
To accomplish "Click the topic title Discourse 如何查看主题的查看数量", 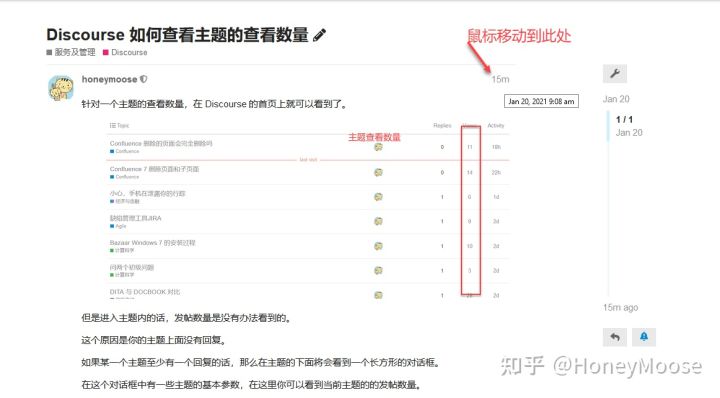I will [x=177, y=35].
